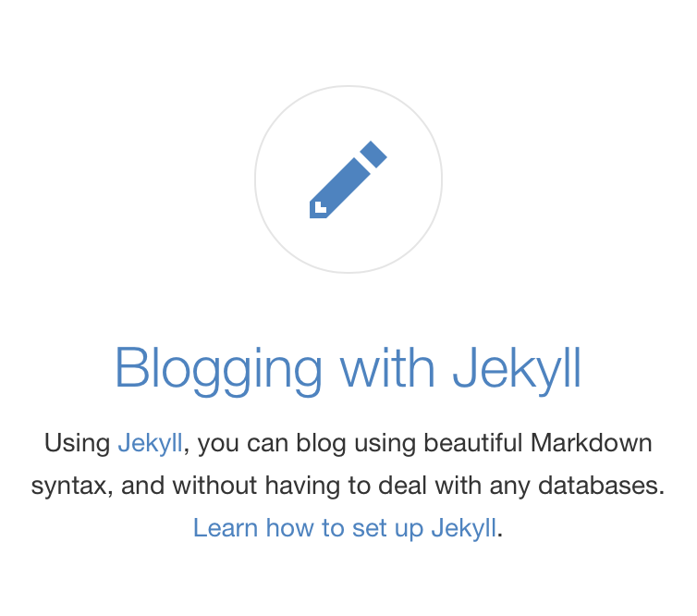Click the word 'syntax' in the description
This screenshot has height=616, width=697.
point(69,487)
